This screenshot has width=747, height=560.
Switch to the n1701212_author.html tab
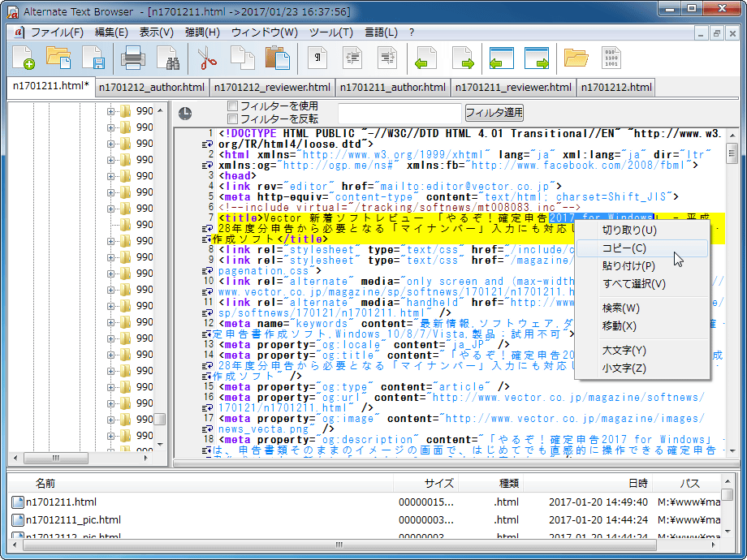pos(152,88)
